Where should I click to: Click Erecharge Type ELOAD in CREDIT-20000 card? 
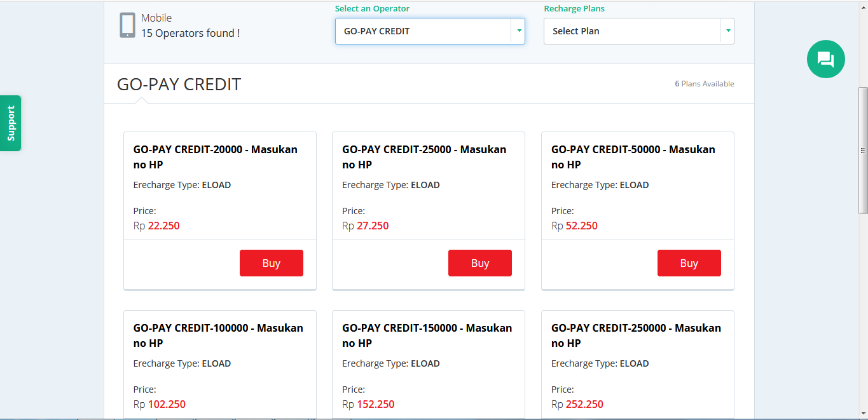[182, 185]
